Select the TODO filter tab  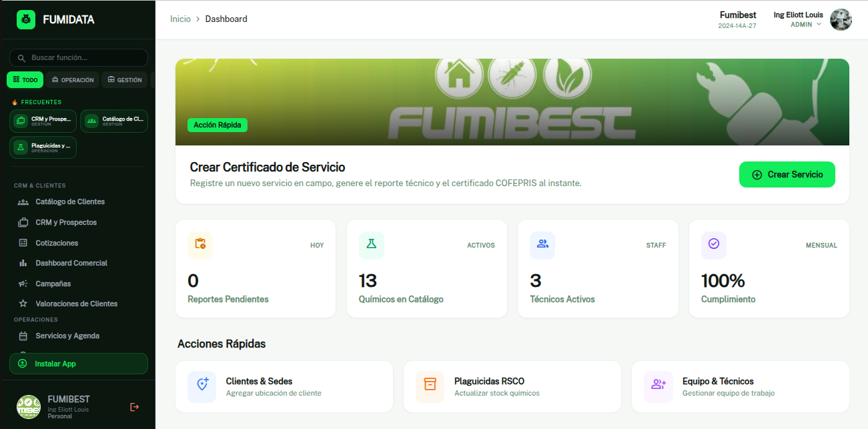tap(25, 80)
